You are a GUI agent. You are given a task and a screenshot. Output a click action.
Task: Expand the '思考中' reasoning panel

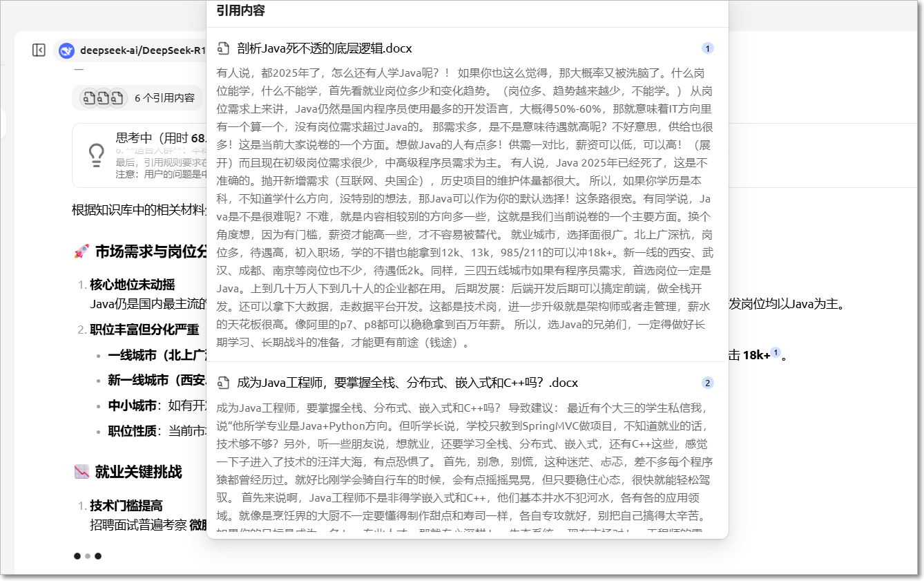(139, 155)
